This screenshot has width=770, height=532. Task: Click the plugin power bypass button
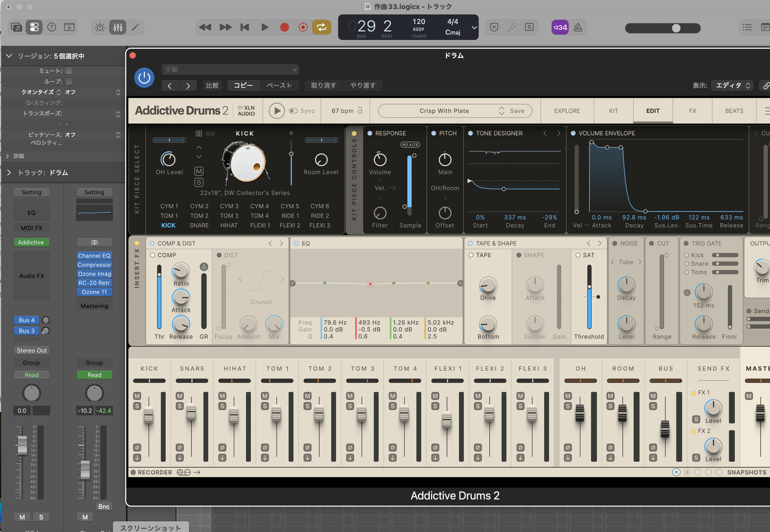tap(144, 78)
